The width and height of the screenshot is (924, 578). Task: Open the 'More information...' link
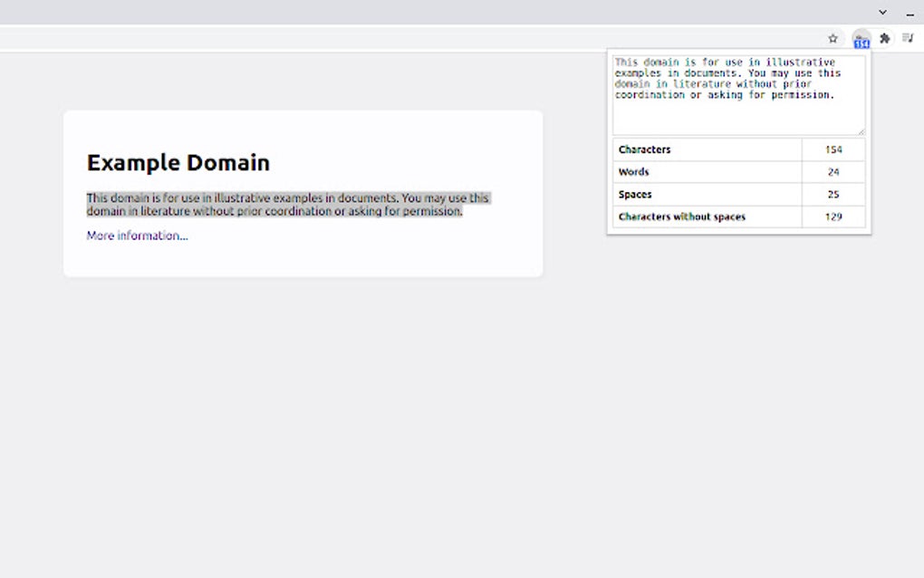pos(136,236)
